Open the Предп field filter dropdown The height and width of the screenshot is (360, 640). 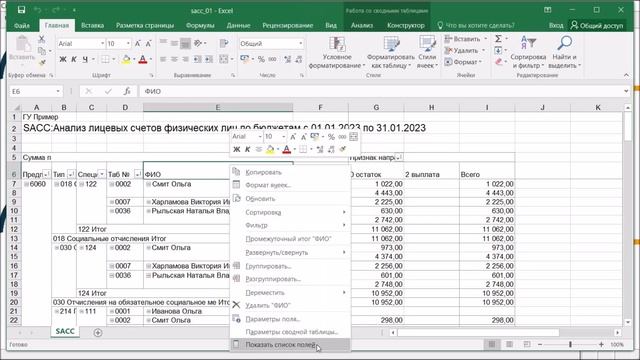47,175
